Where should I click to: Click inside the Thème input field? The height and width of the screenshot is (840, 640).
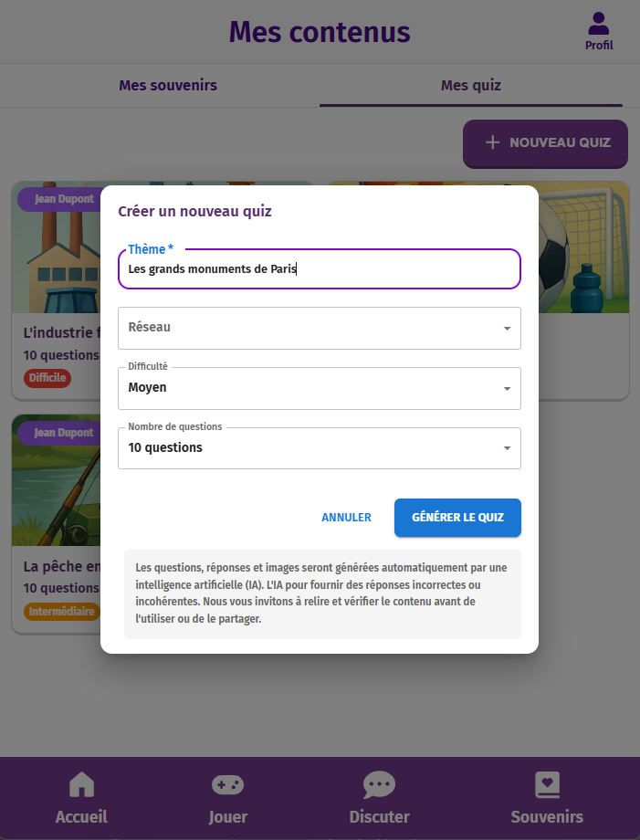coord(319,268)
